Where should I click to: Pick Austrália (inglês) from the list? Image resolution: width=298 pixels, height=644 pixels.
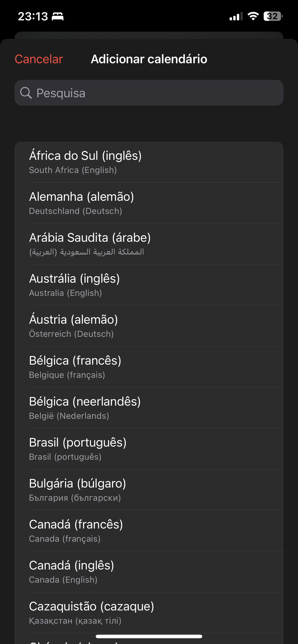click(149, 285)
